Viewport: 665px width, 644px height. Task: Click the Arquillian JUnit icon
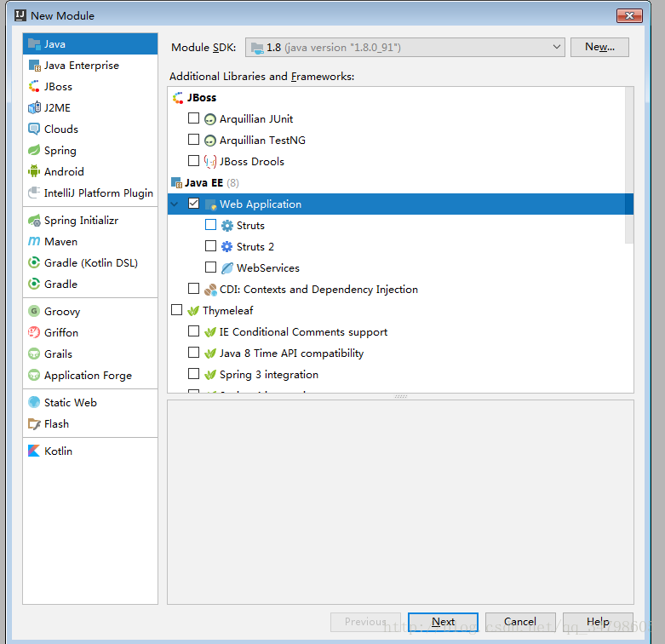point(210,119)
